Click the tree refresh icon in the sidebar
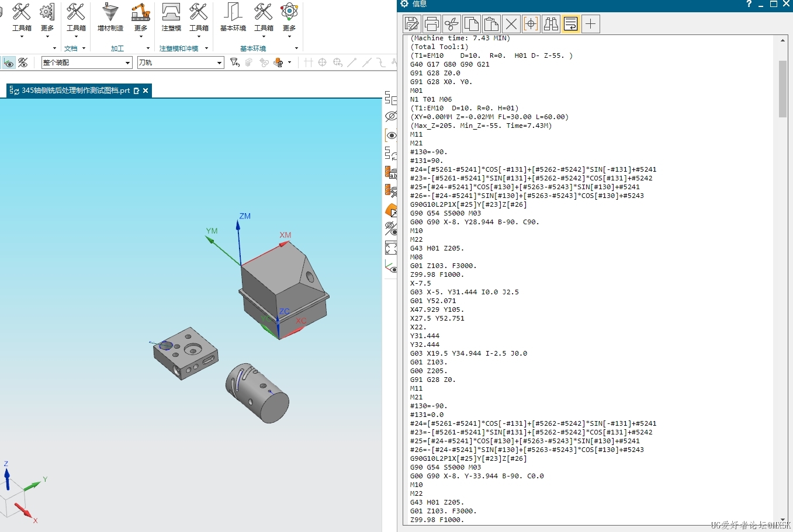 (x=391, y=154)
